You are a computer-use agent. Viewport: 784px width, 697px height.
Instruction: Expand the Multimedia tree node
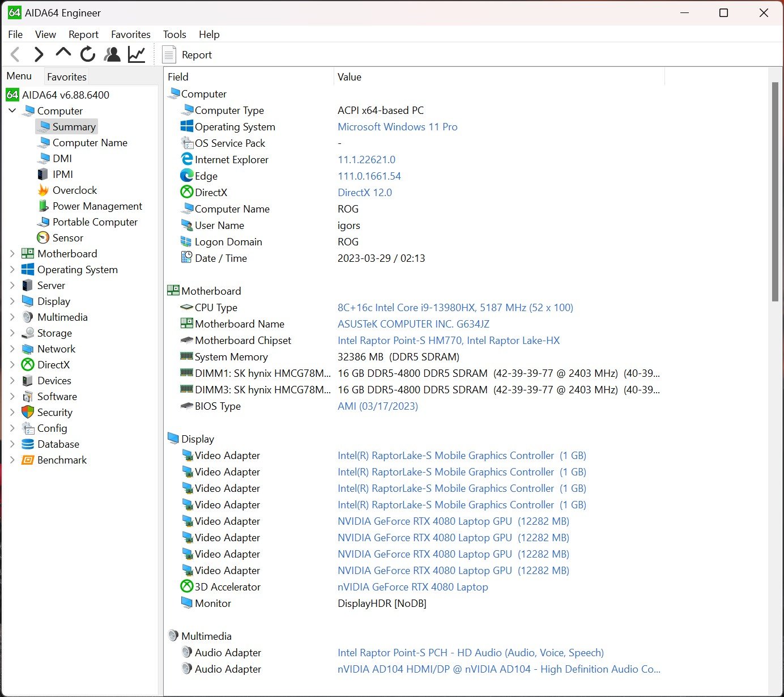coord(12,317)
